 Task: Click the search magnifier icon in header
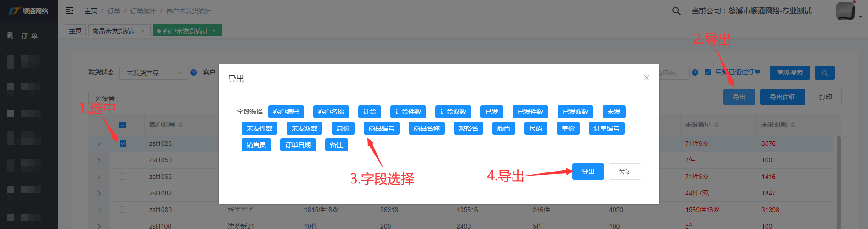(676, 11)
